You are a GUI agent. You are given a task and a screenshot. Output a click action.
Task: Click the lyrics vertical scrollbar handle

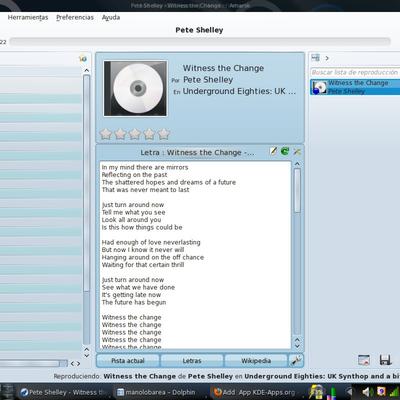click(297, 190)
